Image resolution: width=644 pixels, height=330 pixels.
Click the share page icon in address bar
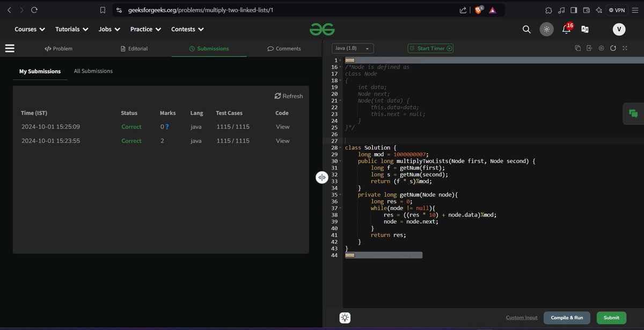(463, 10)
